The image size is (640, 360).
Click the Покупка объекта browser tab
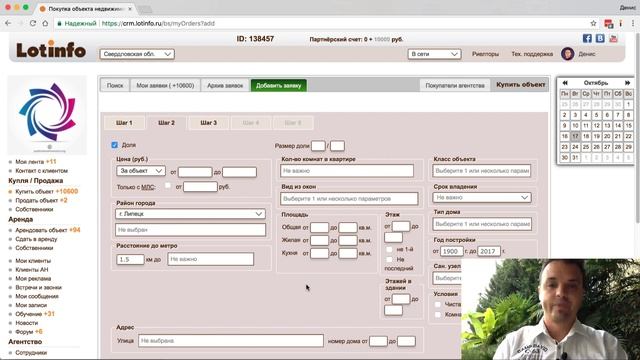[x=86, y=9]
